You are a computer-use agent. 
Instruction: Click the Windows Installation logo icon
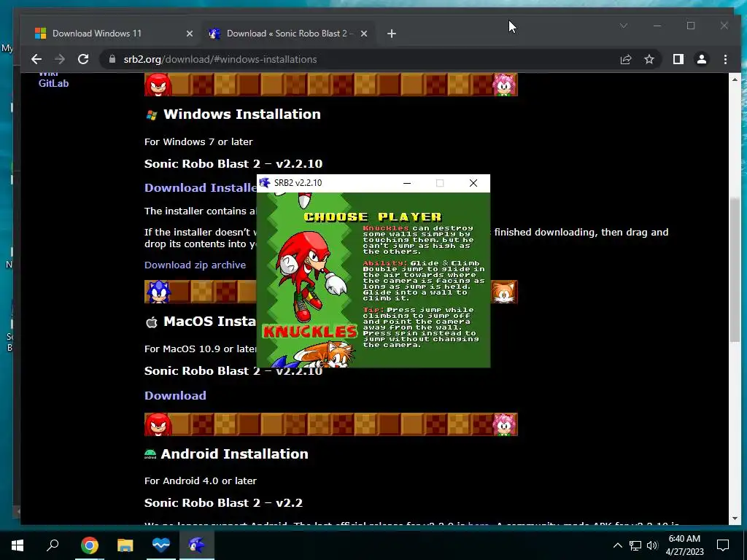pos(152,114)
